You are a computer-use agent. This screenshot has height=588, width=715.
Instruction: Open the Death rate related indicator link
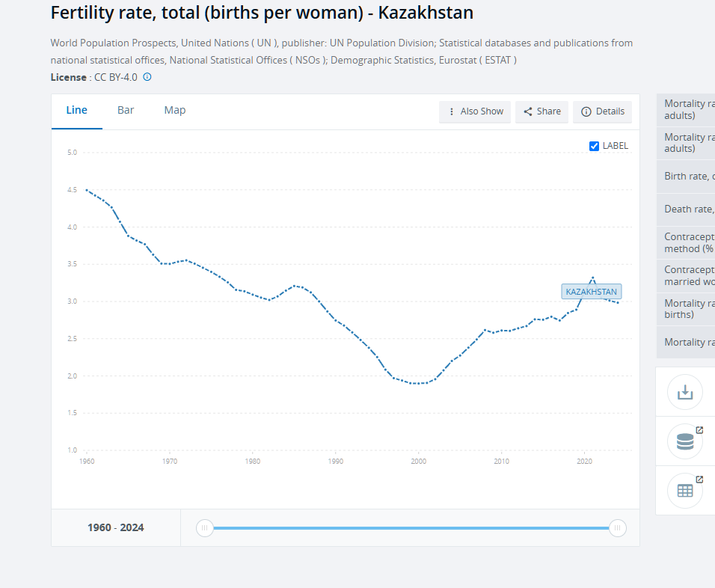[x=686, y=209]
